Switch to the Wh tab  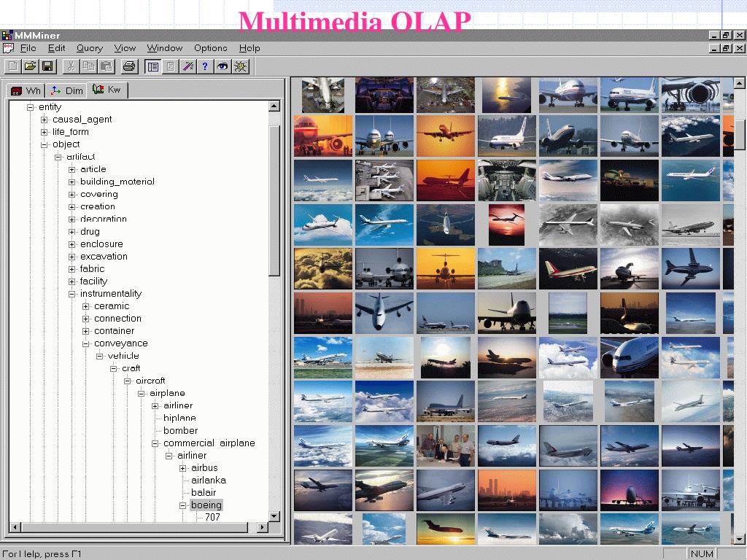(x=26, y=90)
